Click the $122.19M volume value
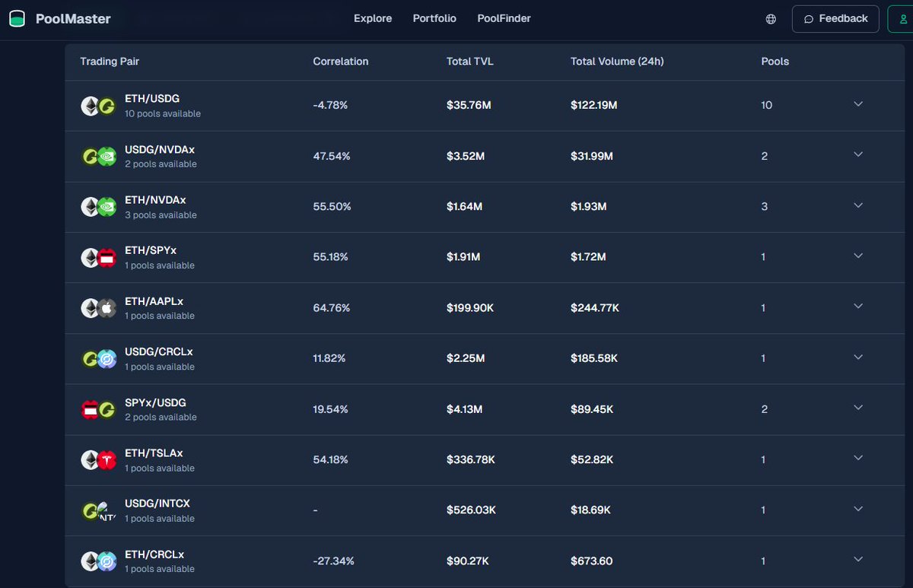 point(594,105)
